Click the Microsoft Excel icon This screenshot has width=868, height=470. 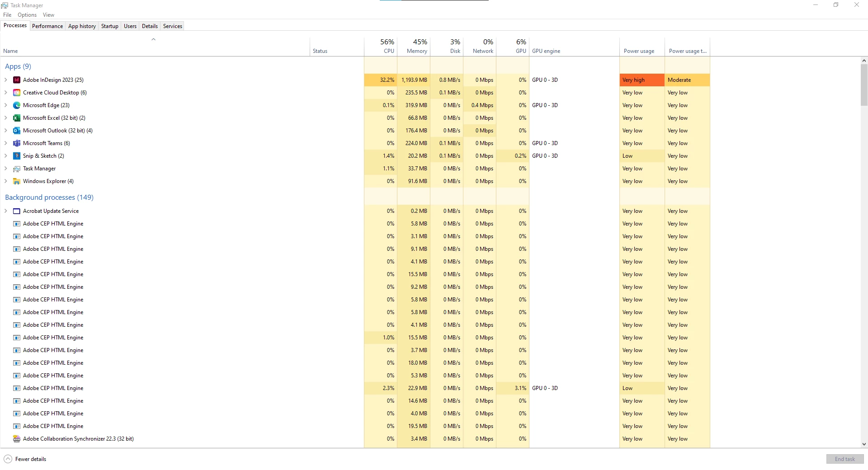(x=17, y=118)
